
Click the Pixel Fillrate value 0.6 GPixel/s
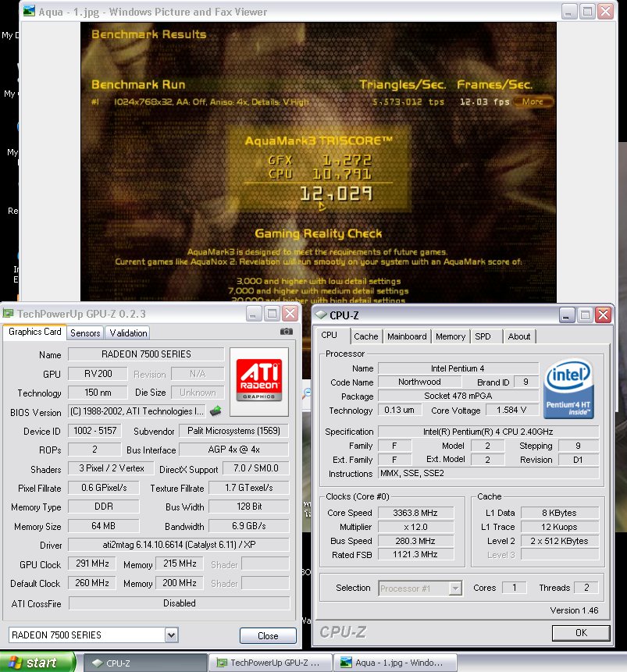coord(104,488)
